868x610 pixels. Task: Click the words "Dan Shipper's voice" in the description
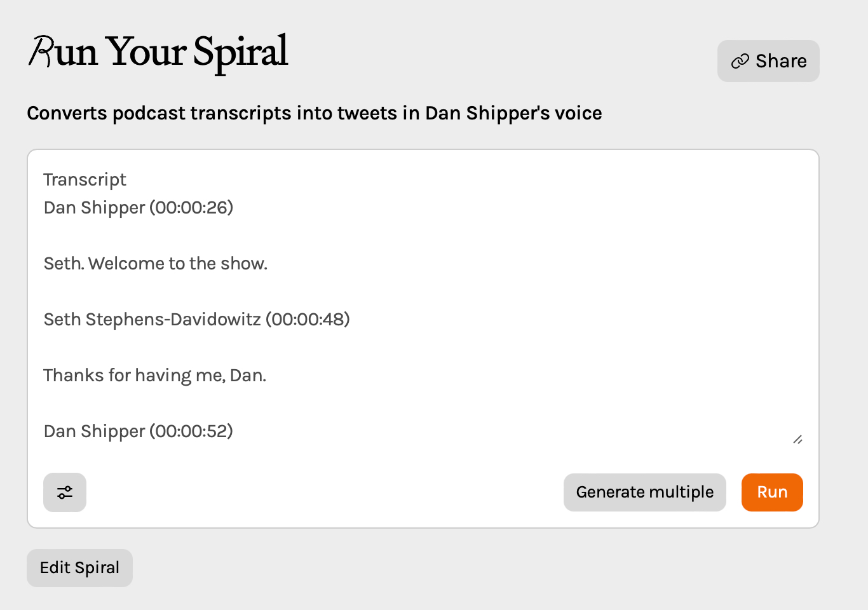[x=513, y=113]
